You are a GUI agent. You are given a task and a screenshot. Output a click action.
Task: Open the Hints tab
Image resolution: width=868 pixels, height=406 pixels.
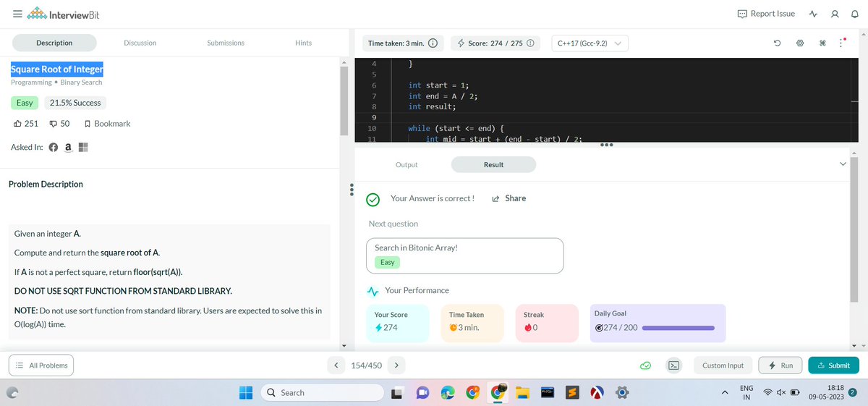304,43
